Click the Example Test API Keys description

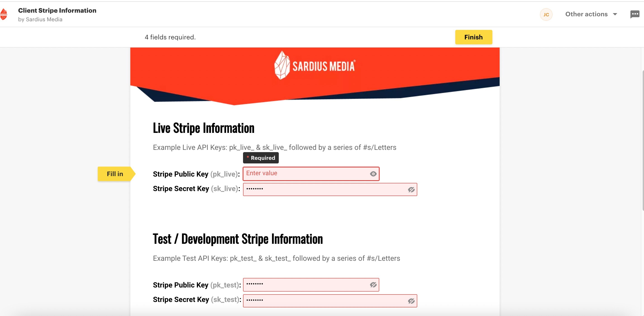277,259
